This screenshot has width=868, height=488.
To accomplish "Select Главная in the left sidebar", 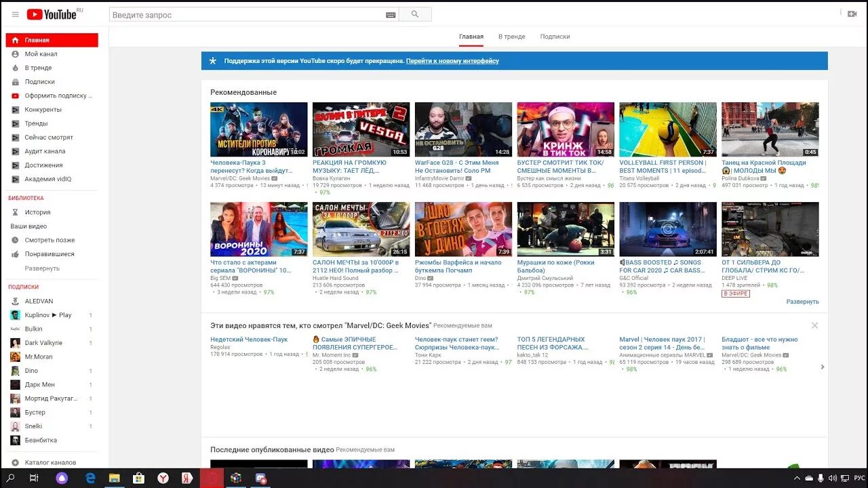I will [x=52, y=40].
